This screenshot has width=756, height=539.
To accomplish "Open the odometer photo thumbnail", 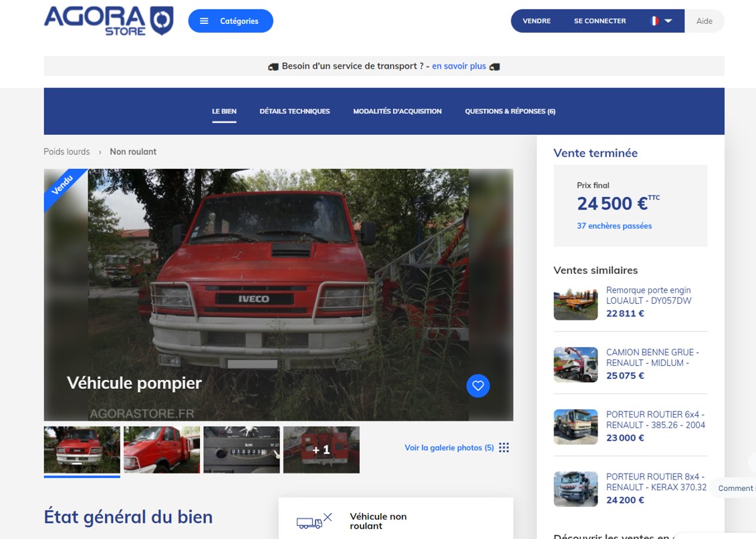I will 241,450.
